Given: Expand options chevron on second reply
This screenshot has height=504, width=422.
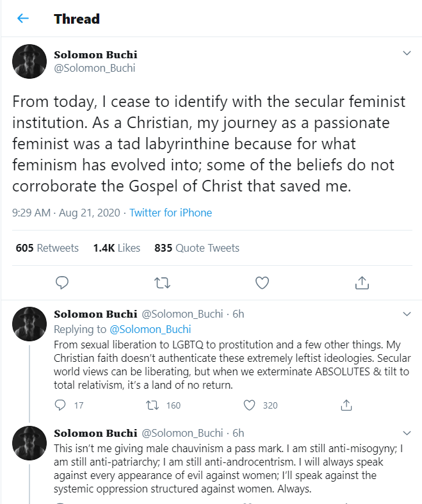Looking at the screenshot, I should pyautogui.click(x=406, y=433).
